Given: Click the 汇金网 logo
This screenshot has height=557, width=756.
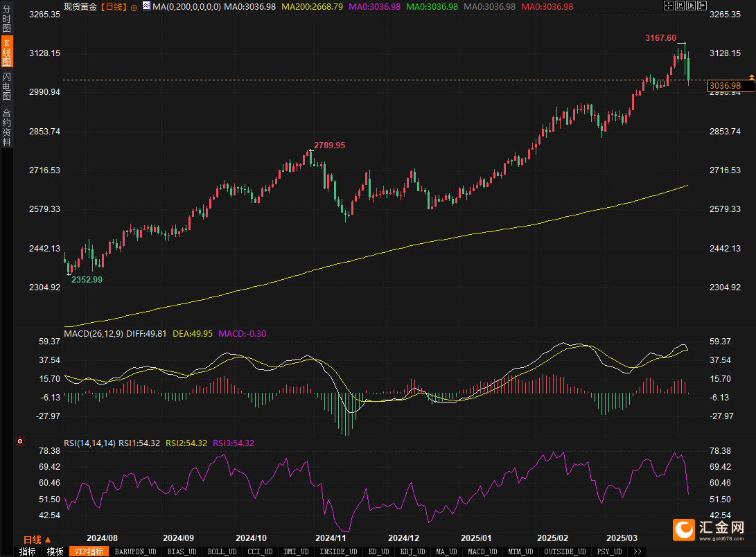Looking at the screenshot, I should (709, 530).
